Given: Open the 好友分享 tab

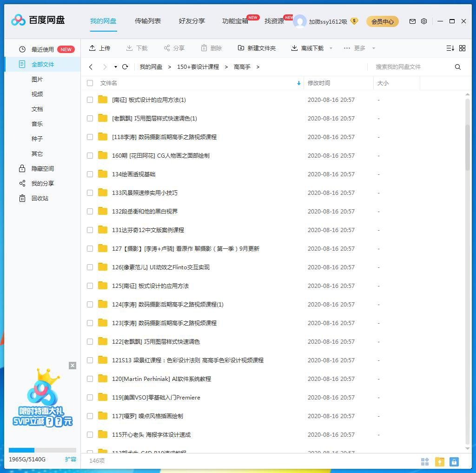Looking at the screenshot, I should click(x=192, y=21).
